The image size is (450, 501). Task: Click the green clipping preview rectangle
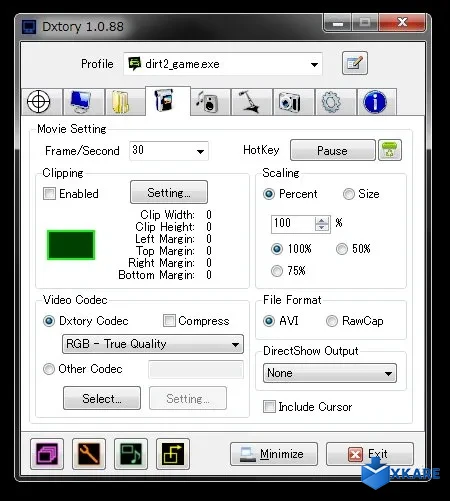click(x=71, y=245)
